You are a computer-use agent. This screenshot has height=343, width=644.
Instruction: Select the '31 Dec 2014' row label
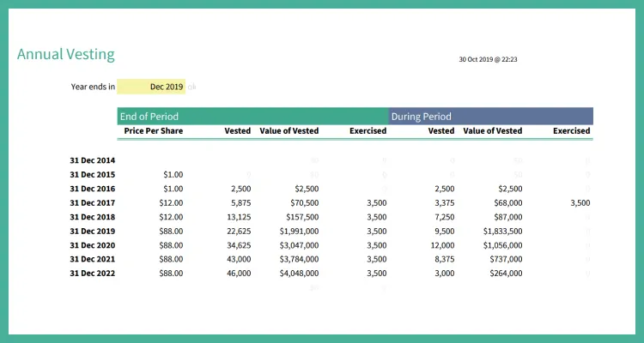click(x=93, y=160)
